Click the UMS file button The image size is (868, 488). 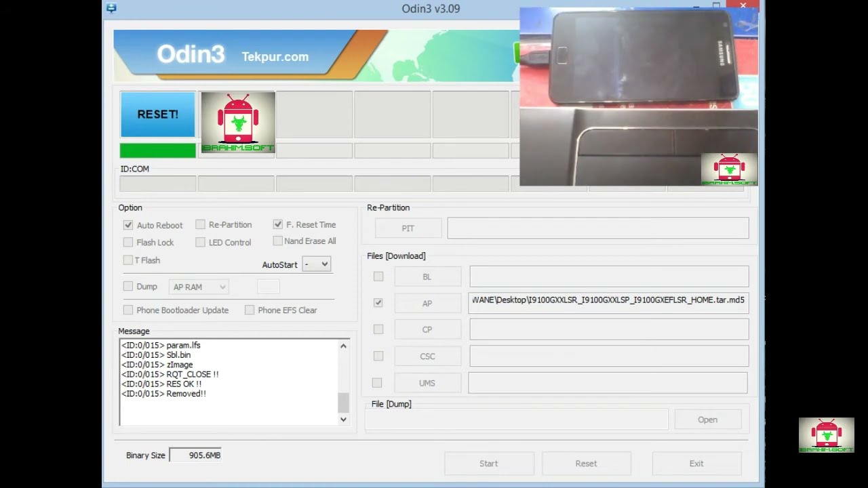(x=427, y=383)
